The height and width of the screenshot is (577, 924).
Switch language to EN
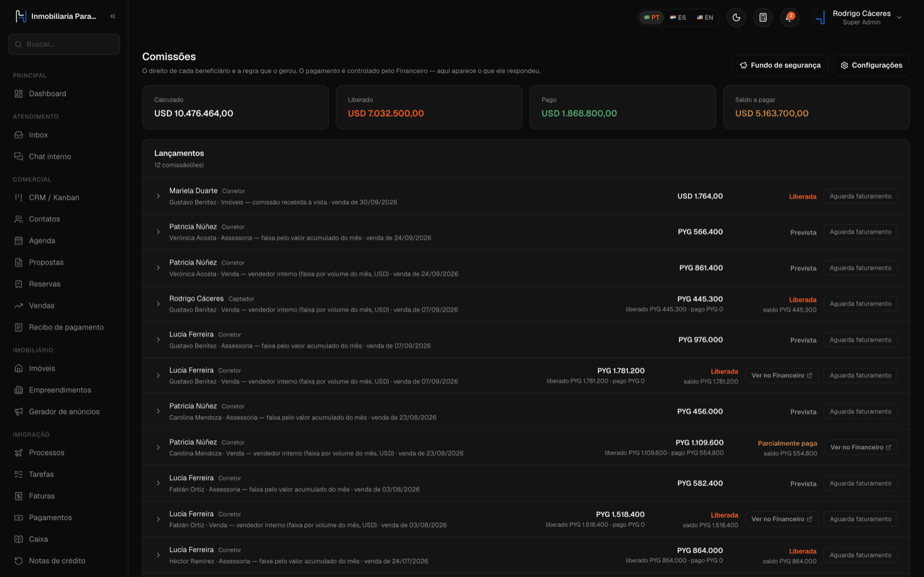pos(705,18)
